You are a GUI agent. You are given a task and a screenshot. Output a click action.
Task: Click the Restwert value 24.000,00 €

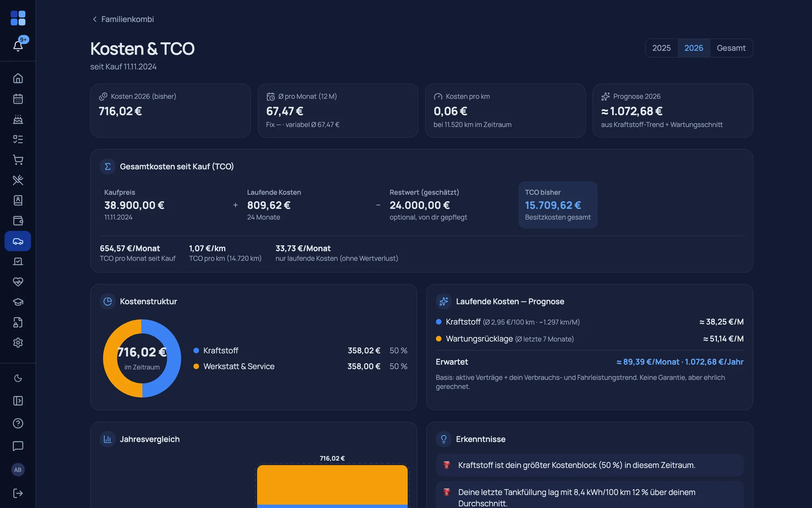click(420, 205)
